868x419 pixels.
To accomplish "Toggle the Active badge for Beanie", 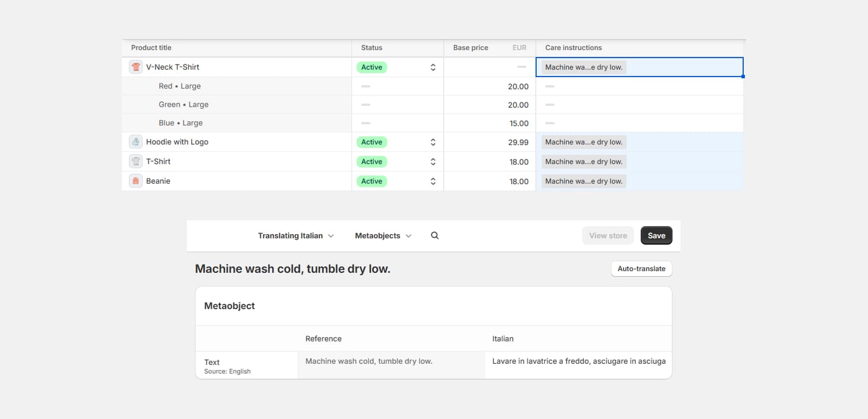I will click(x=371, y=181).
